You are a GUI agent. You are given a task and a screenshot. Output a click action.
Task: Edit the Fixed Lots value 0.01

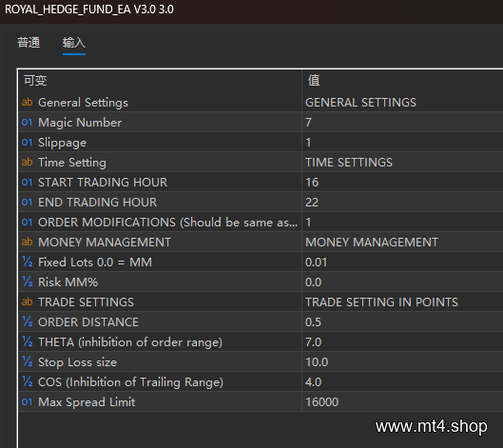point(402,262)
